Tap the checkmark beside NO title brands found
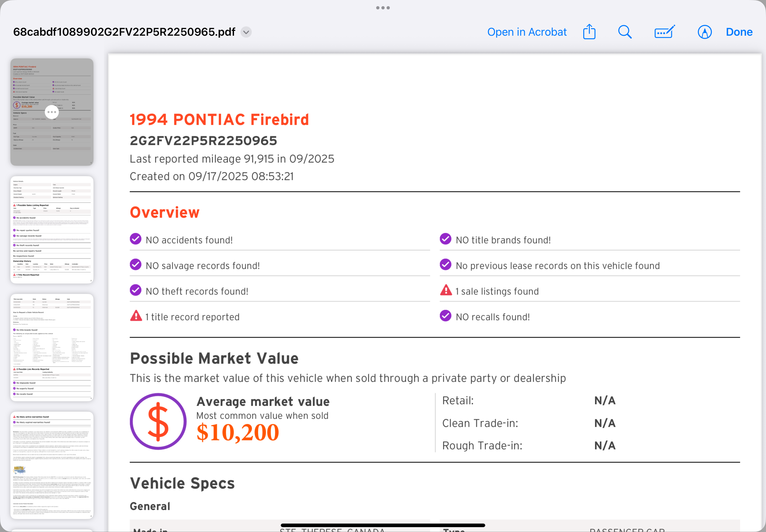Viewport: 766px width, 532px height. (446, 239)
